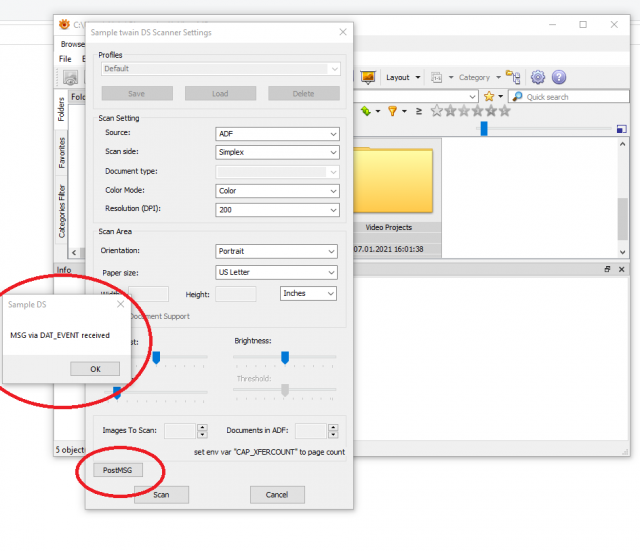The height and width of the screenshot is (551, 640).
Task: Click the slideshow screen icon left of Layout
Action: pos(368,77)
